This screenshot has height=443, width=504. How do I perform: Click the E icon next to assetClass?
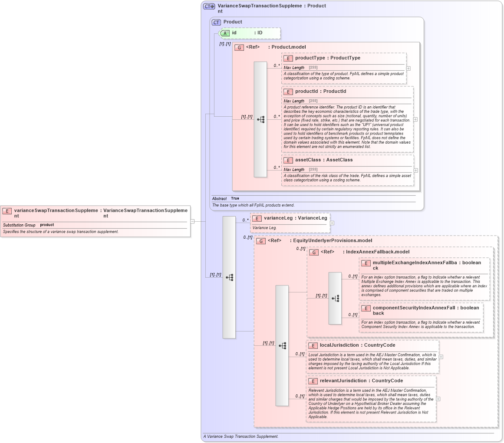(x=288, y=160)
